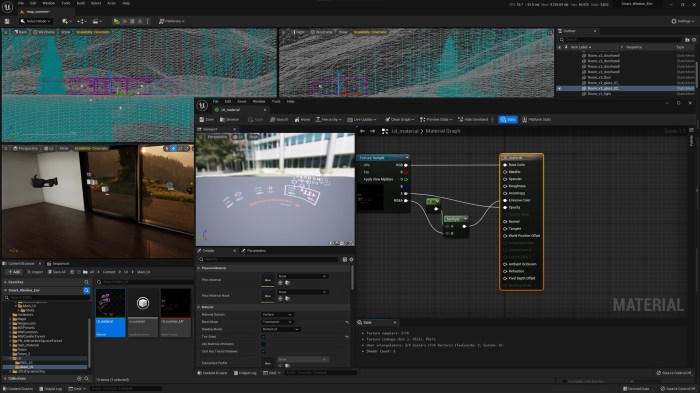Toggle Hide Unrelated nodes
700x393 pixels.
tap(473, 120)
